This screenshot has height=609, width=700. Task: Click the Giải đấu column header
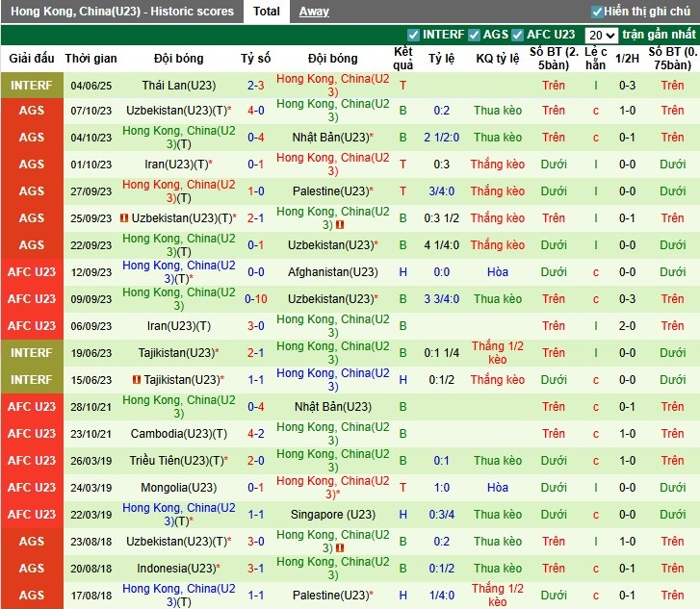click(32, 59)
